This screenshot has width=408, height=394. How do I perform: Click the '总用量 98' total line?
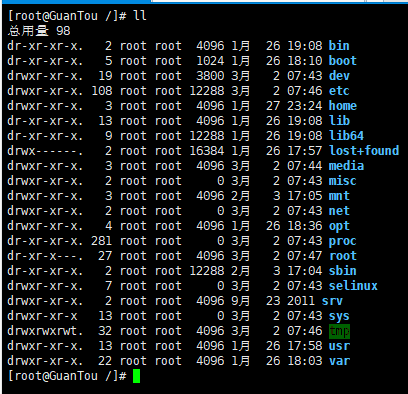click(x=39, y=31)
